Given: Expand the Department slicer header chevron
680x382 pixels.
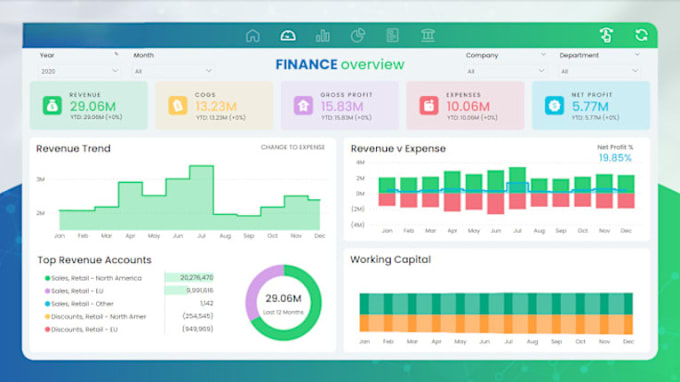Looking at the screenshot, I should coord(637,55).
